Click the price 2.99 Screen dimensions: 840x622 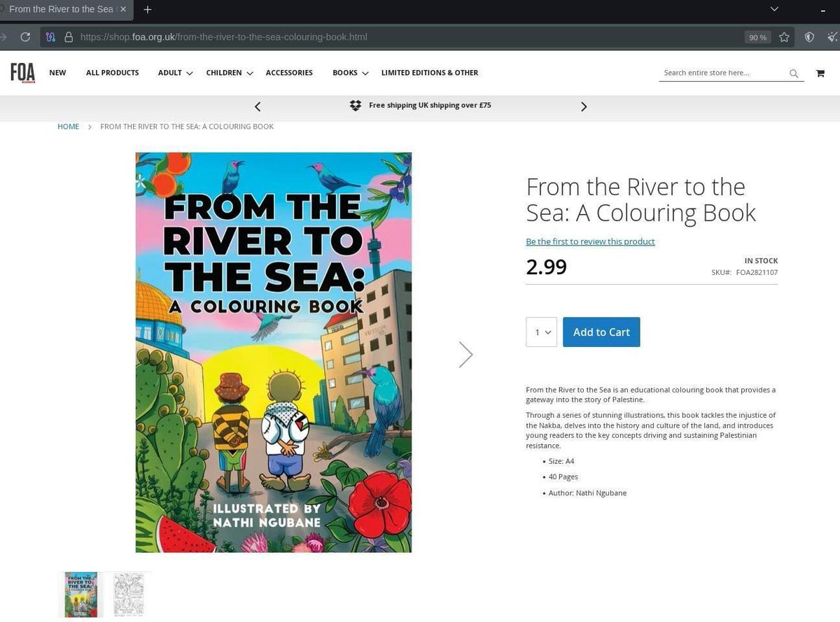tap(546, 267)
